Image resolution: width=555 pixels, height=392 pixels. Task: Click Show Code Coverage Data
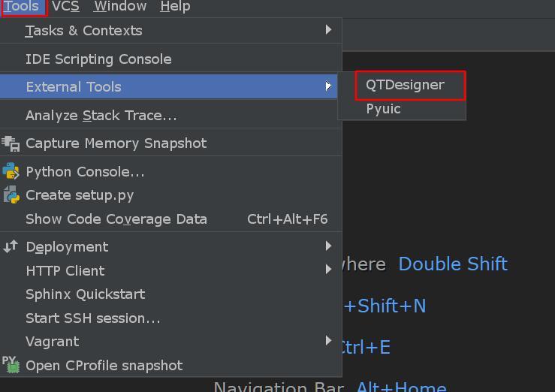click(x=116, y=219)
